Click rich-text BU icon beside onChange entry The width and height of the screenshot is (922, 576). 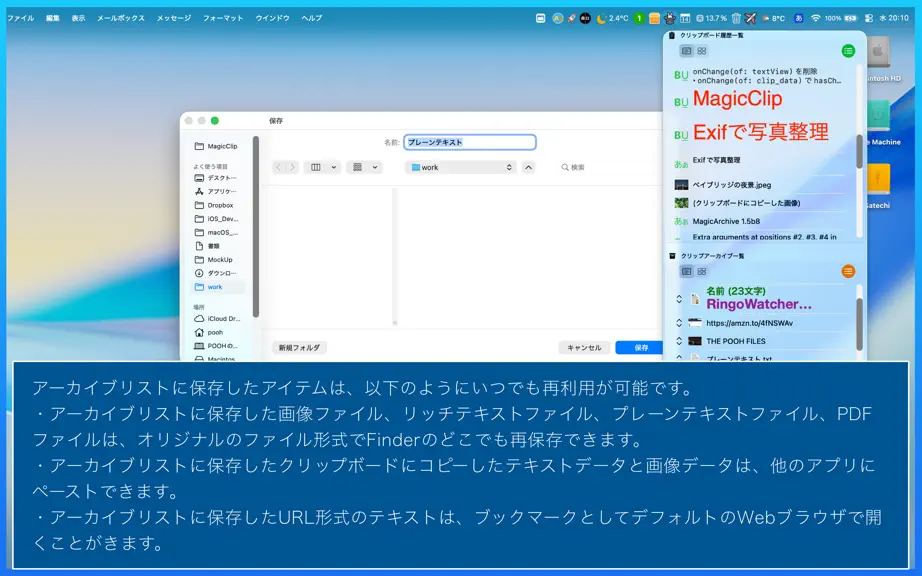(681, 75)
